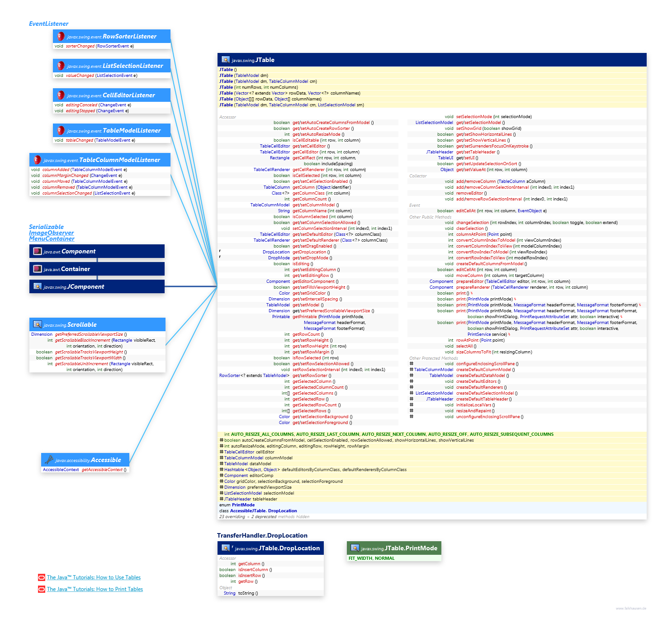
Task: Select the valueChanged method
Action: tap(80, 76)
